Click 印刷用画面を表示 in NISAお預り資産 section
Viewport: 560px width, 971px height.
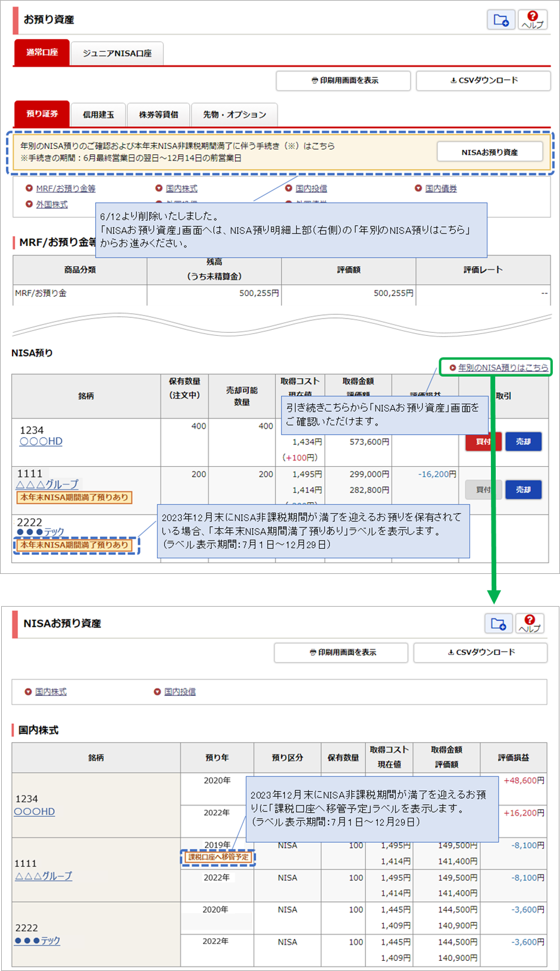[341, 652]
